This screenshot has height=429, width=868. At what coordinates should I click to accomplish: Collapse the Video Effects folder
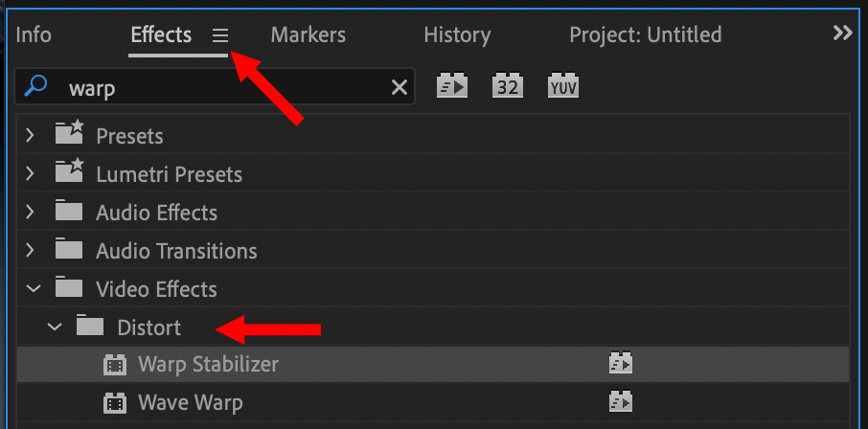[x=34, y=289]
